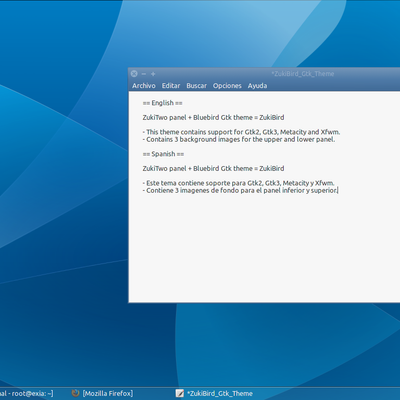The image size is (400, 400).
Task: Open the Ayuda menu
Action: click(x=257, y=86)
